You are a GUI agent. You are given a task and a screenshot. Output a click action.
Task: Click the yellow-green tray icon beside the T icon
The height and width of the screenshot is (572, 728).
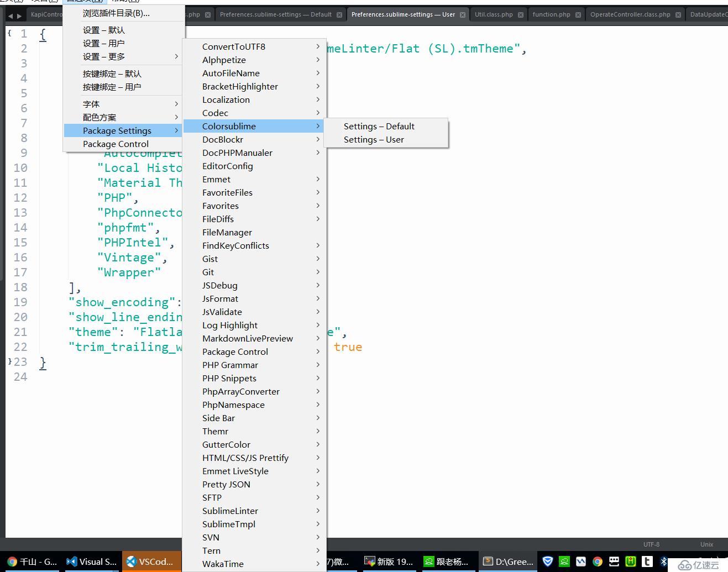[x=630, y=561]
